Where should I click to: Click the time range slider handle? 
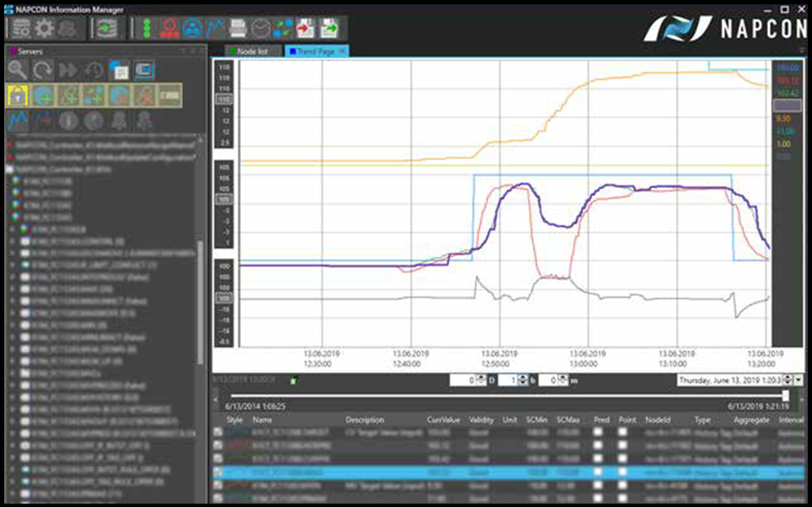(786, 395)
